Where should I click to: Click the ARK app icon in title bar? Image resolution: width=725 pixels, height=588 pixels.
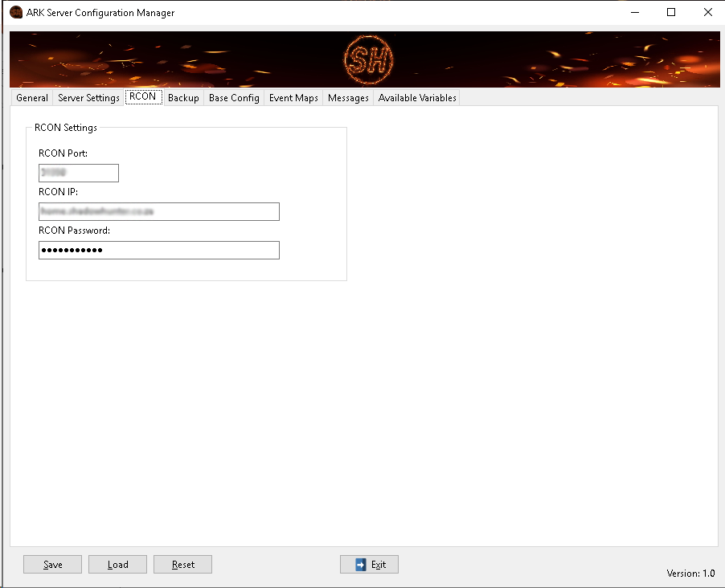pyautogui.click(x=15, y=12)
